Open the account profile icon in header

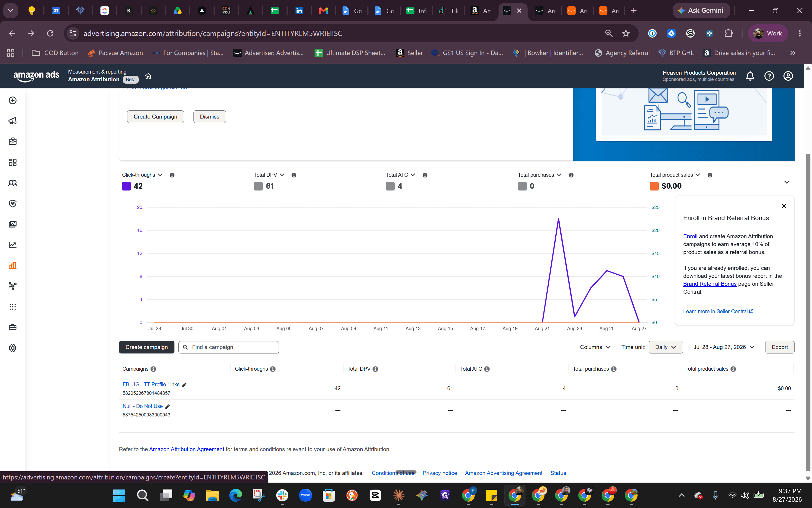coord(788,76)
